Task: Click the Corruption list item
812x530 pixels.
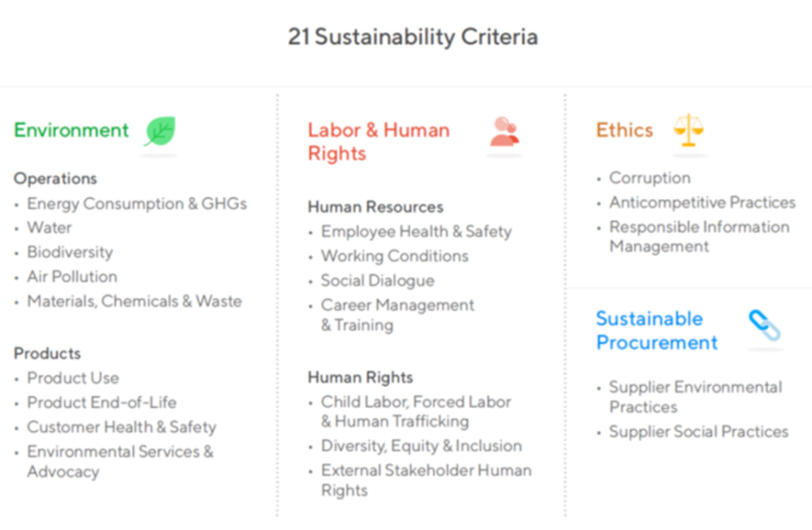Action: [x=650, y=178]
